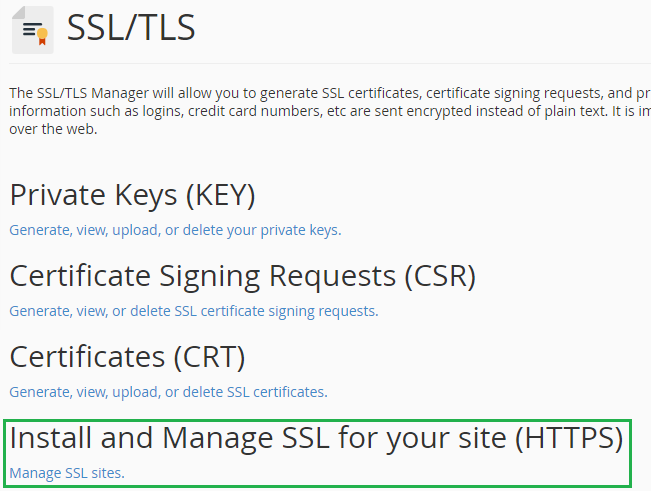Click the Install and Manage SSL heading
This screenshot has height=491, width=651.
click(316, 438)
